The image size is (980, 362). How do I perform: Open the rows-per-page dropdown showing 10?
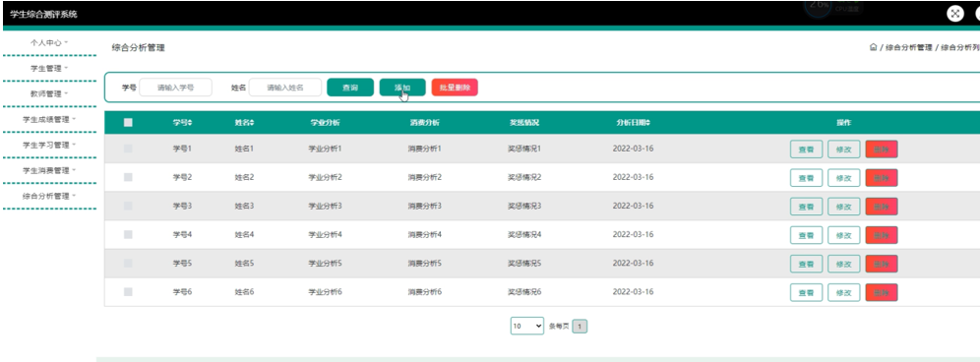[526, 326]
